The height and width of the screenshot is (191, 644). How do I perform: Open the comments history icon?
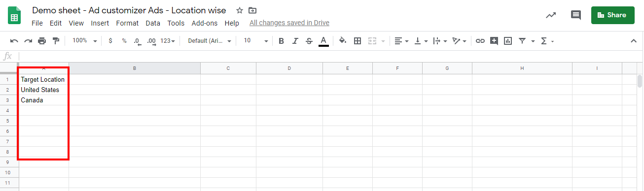pyautogui.click(x=575, y=15)
